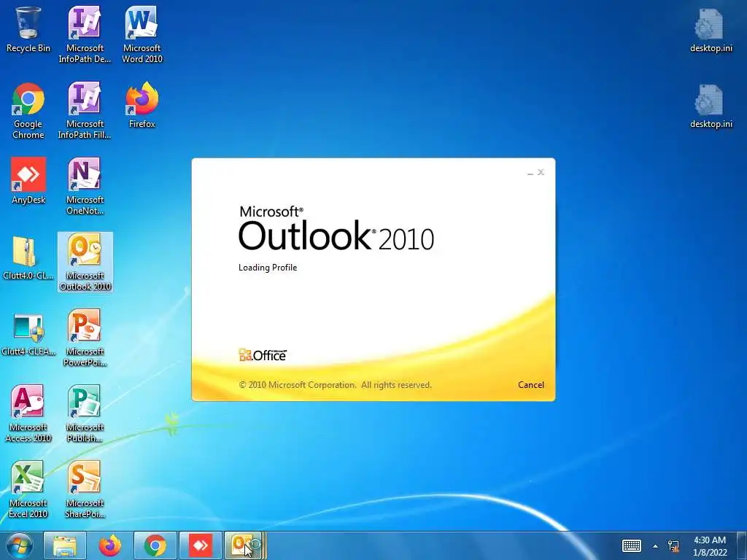Open the Windows Start menu orb
The image size is (747, 560).
(x=19, y=545)
